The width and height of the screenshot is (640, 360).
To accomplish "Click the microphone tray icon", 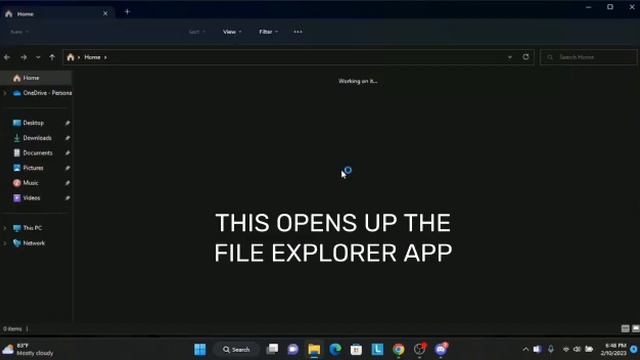I will click(x=551, y=349).
